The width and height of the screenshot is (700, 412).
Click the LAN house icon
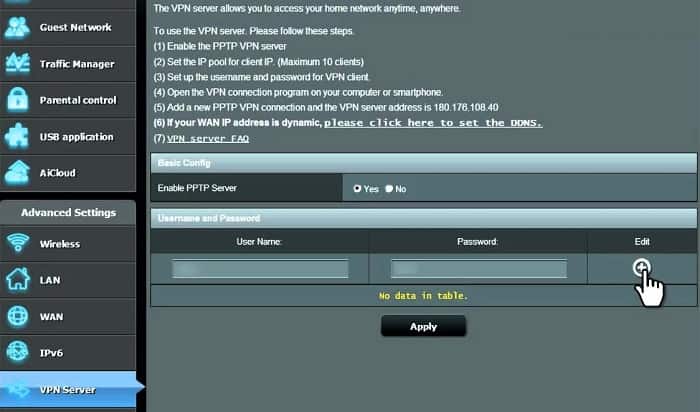point(18,279)
